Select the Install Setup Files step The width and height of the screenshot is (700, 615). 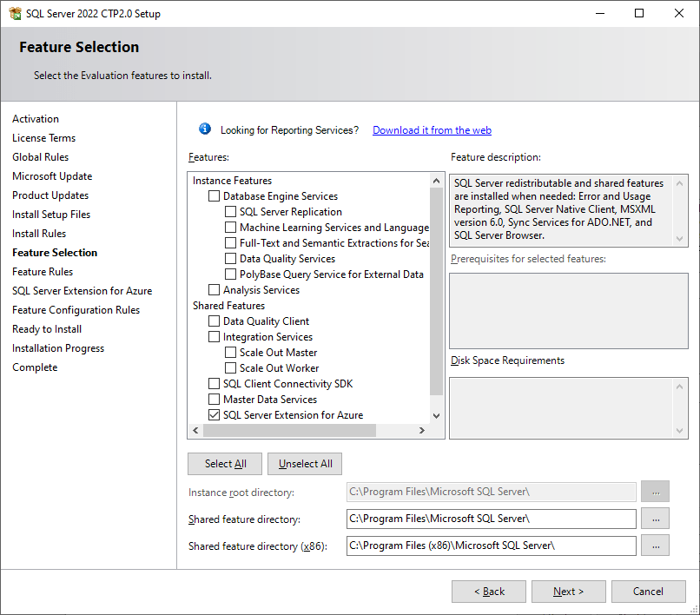51,215
